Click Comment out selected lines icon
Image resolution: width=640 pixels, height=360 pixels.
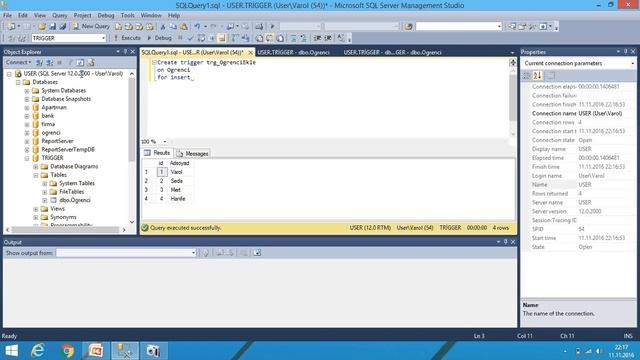tap(293, 38)
